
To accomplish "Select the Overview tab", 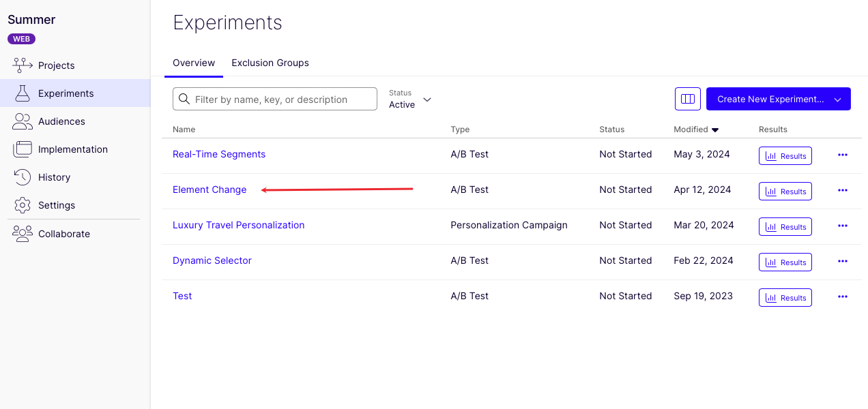I will [194, 63].
